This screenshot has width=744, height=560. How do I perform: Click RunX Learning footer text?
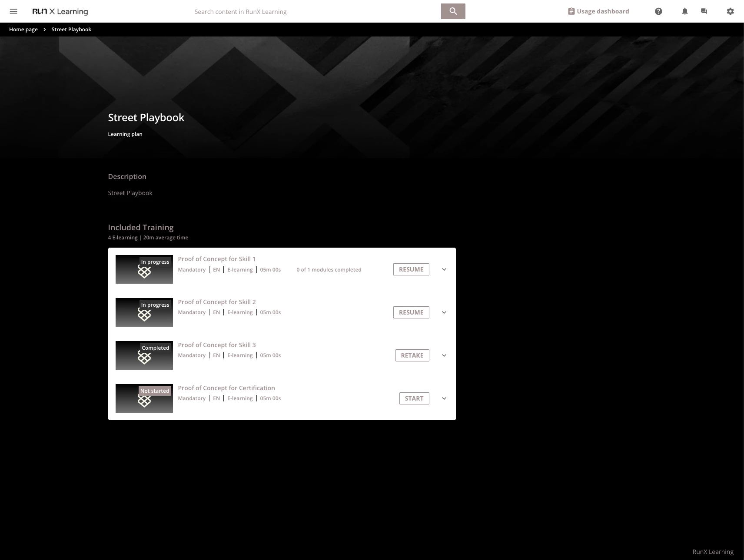click(713, 552)
